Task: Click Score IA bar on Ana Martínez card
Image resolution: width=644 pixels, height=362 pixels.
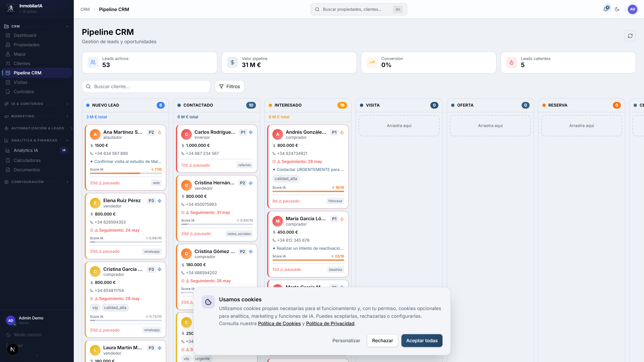Action: [x=126, y=173]
